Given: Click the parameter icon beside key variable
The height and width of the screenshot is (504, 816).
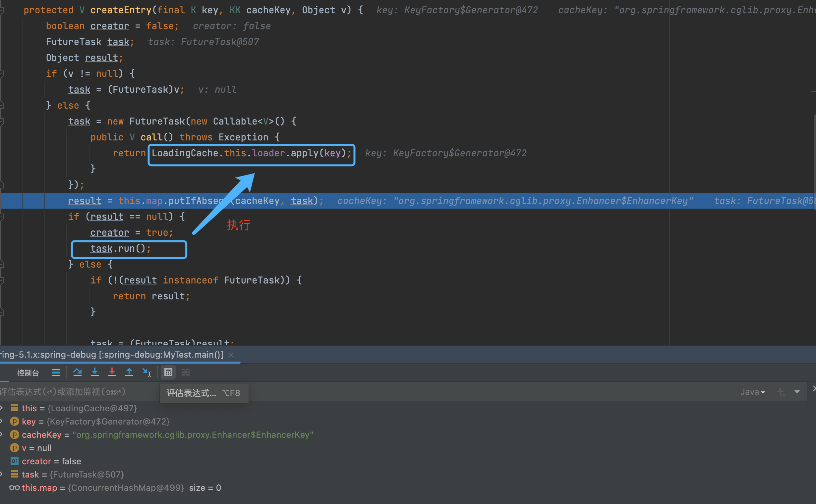Looking at the screenshot, I should coord(14,421).
